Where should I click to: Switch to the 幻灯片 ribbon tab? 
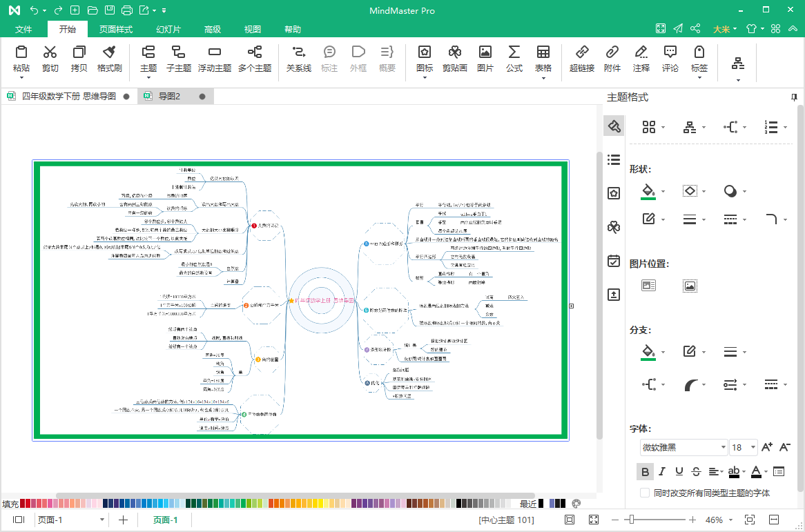pyautogui.click(x=168, y=29)
